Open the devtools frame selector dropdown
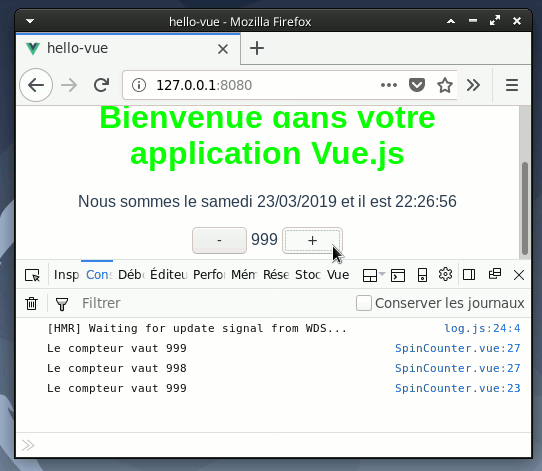This screenshot has width=542, height=471. [373, 275]
